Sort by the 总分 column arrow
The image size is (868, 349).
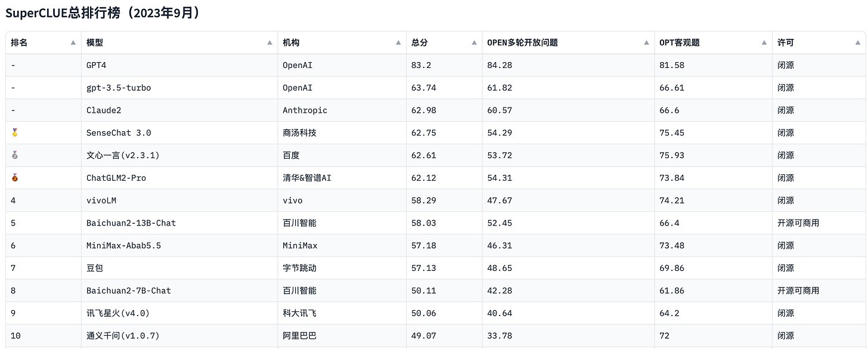click(x=475, y=43)
